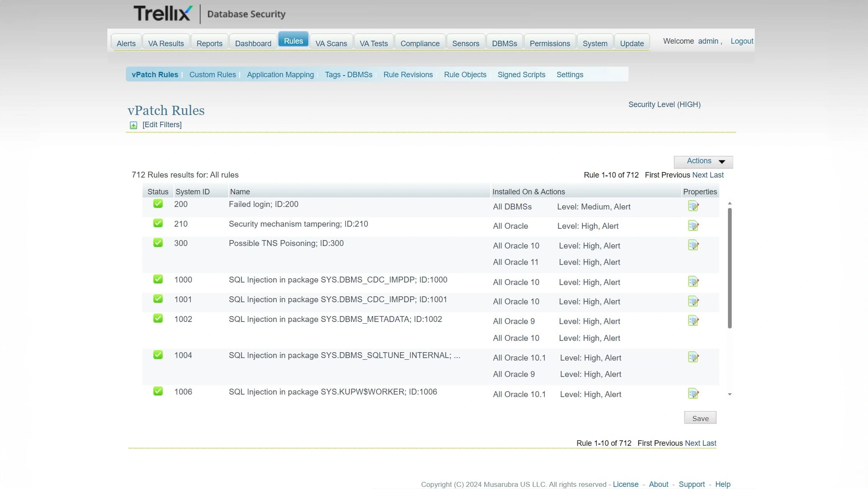
Task: Click the Save button
Action: (700, 418)
